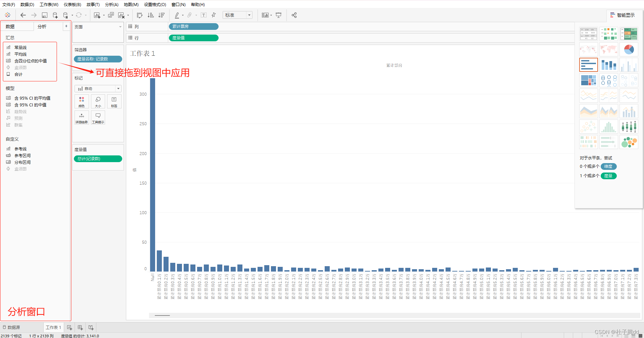This screenshot has width=644, height=338.
Task: Click the 工具提示 marks button
Action: pos(98,117)
